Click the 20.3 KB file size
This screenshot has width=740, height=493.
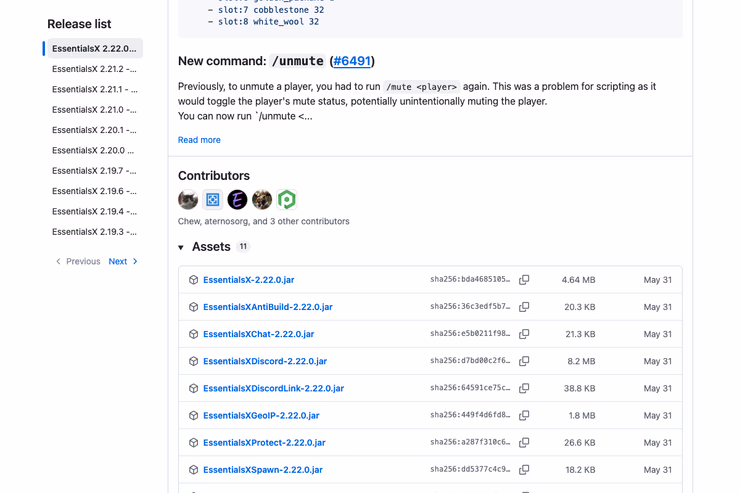coord(580,307)
